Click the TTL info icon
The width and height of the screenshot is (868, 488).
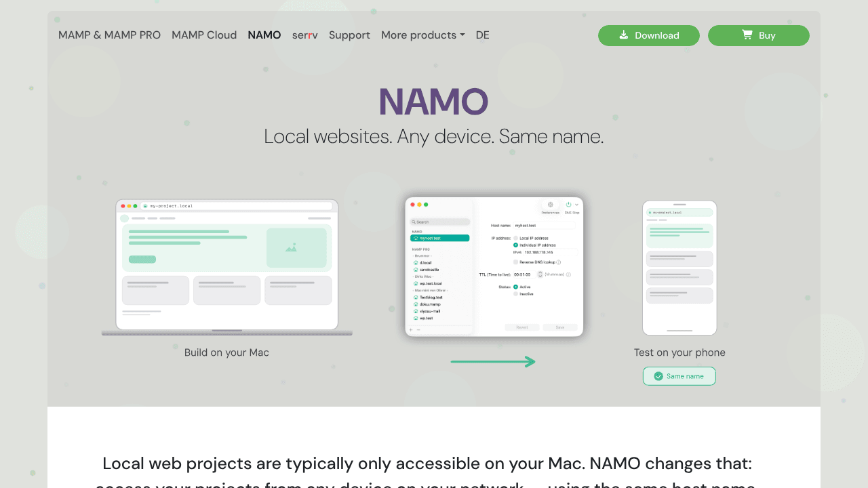568,274
